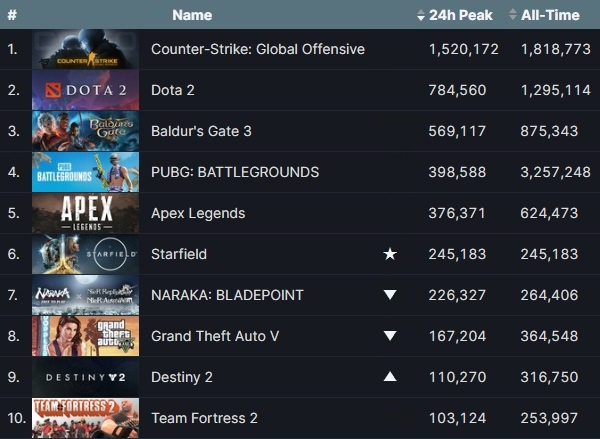Click the star icon beside Starfield

(390, 254)
